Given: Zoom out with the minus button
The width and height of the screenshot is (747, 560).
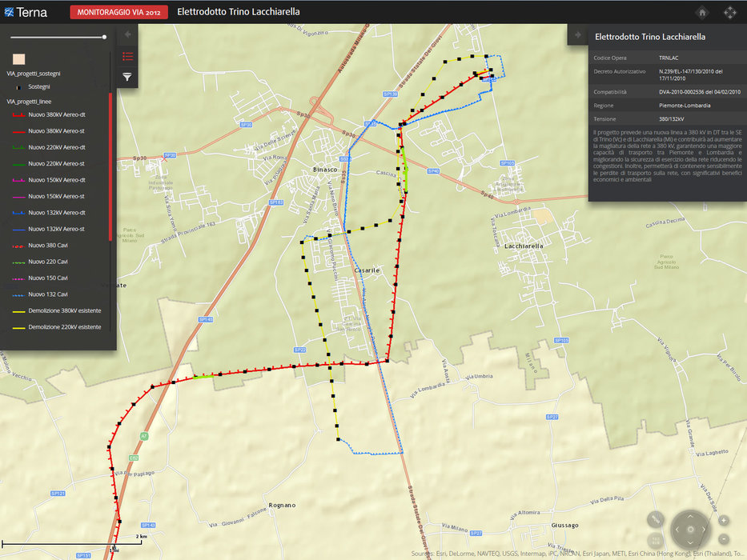Looking at the screenshot, I should (x=724, y=540).
